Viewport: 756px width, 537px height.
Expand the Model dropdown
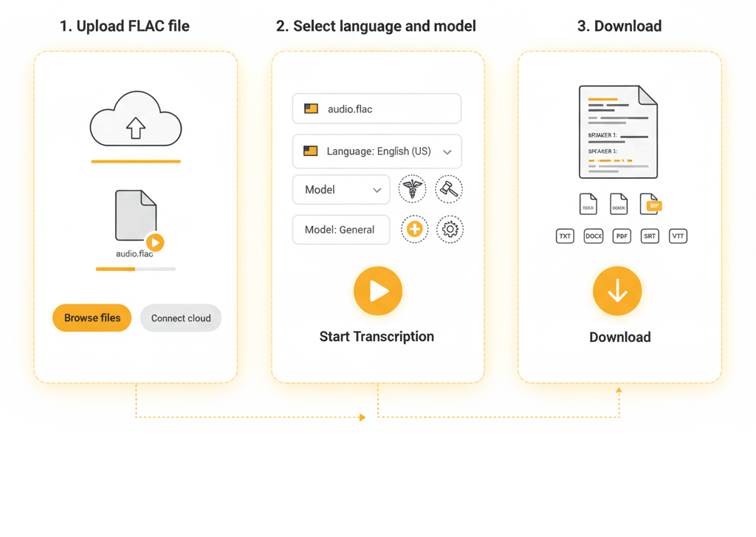click(341, 189)
